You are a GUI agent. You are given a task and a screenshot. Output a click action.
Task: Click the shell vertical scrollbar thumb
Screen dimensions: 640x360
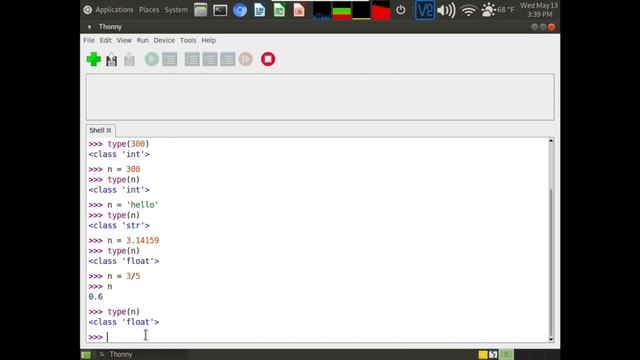click(x=551, y=261)
